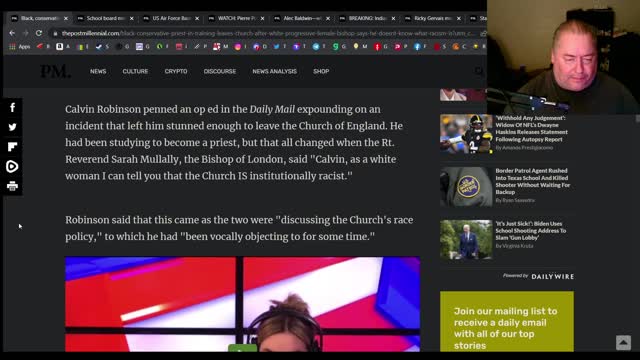Open the DISCOURSE menu item

(220, 71)
